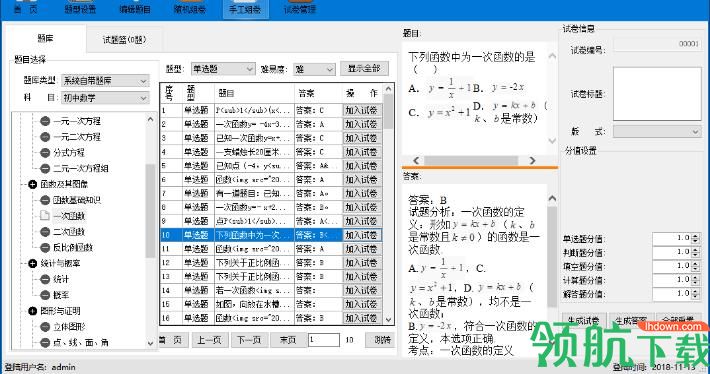Image resolution: width=710 pixels, height=374 pixels.
Task: Adjust the 判断题分值 spinner arrows
Action: pyautogui.click(x=696, y=252)
